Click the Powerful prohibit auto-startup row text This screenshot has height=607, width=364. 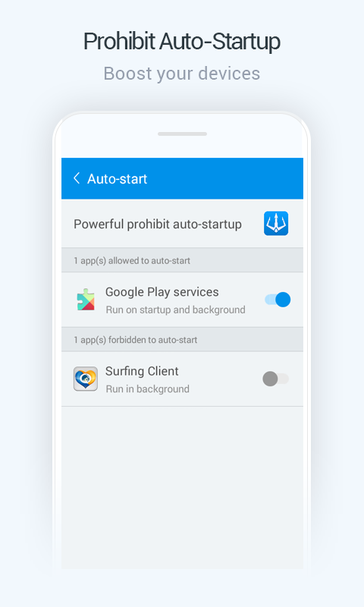point(158,224)
